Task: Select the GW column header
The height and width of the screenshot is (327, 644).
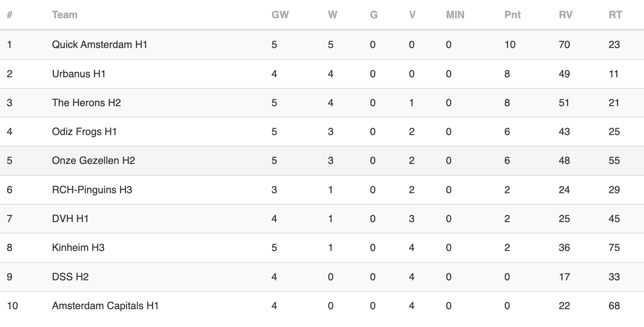Action: click(x=280, y=15)
